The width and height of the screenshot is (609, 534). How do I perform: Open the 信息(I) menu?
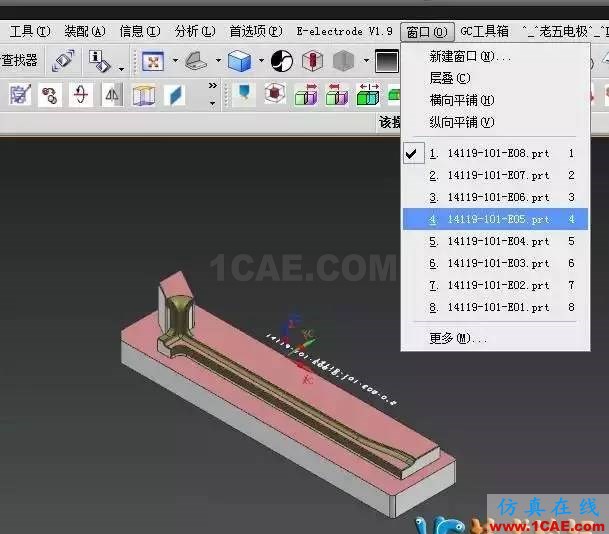140,31
